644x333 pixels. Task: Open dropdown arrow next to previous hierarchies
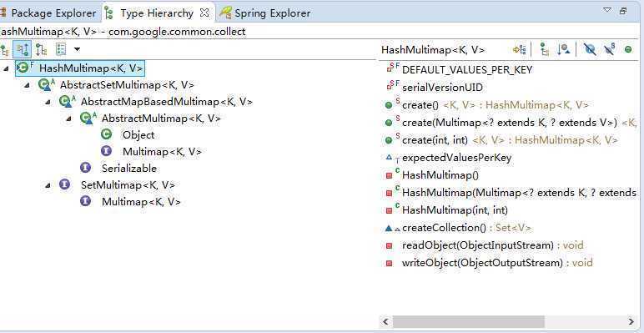tap(77, 50)
